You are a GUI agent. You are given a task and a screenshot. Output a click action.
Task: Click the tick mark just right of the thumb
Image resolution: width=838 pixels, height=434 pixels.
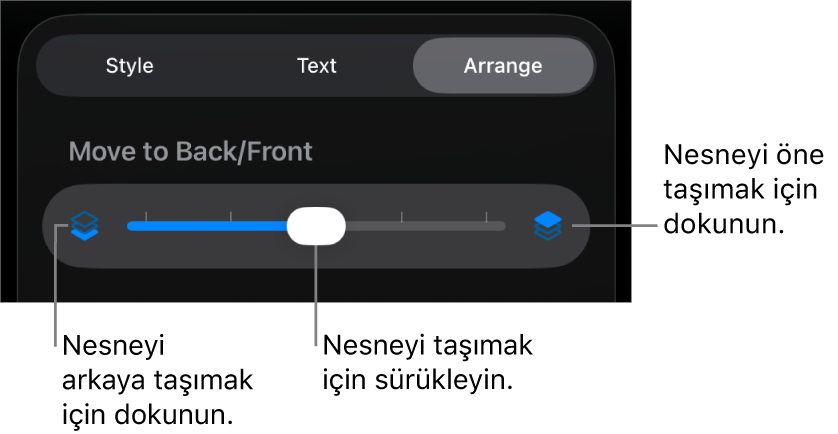point(402,215)
